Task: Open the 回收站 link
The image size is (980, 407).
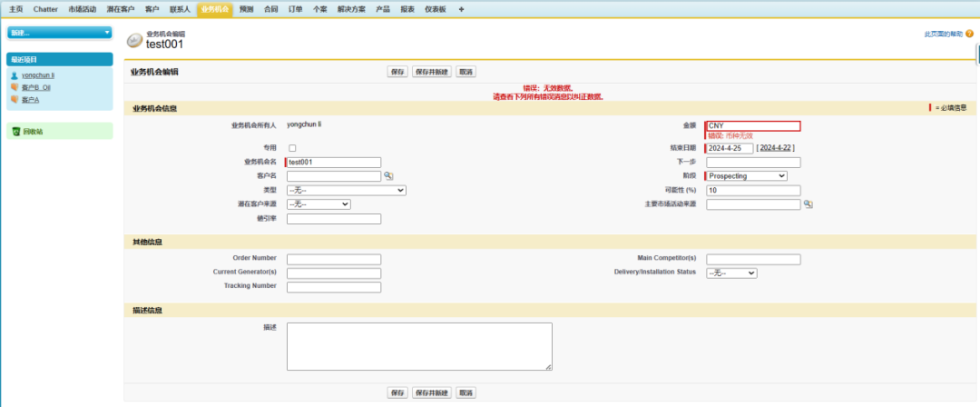Action: pos(34,132)
